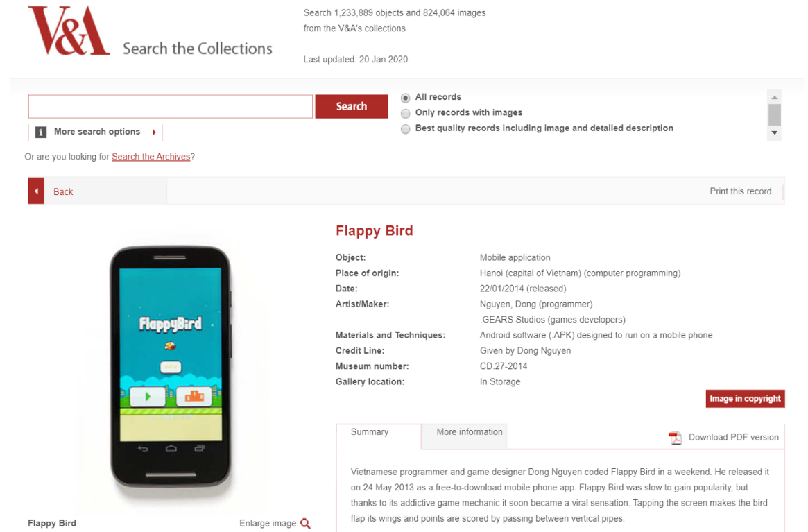The height and width of the screenshot is (532, 808).
Task: Click the PDF document icon
Action: tap(674, 438)
